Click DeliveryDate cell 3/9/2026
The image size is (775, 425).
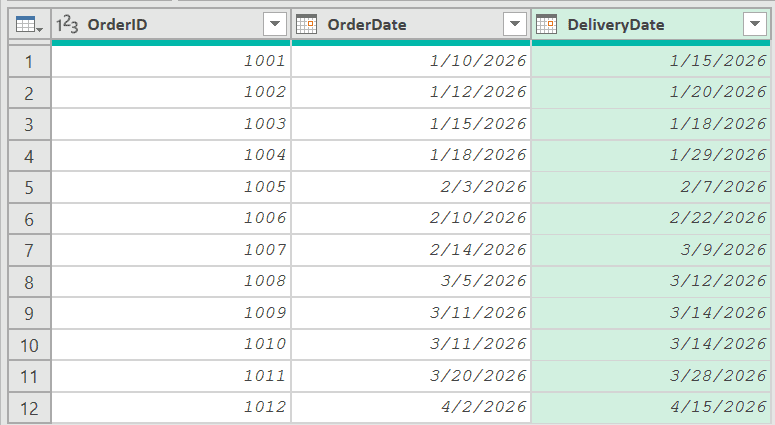pos(651,250)
